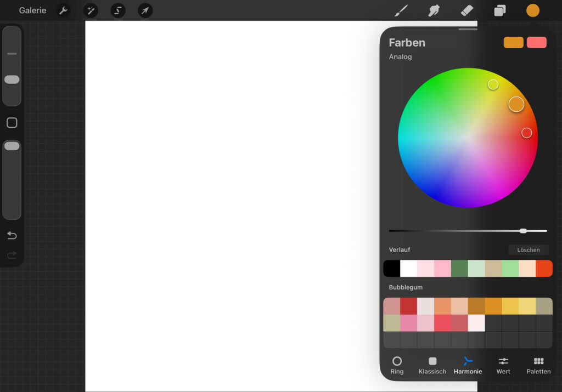The image size is (562, 392).
Task: Pick tan swatch in Verlauf history
Action: [493, 269]
